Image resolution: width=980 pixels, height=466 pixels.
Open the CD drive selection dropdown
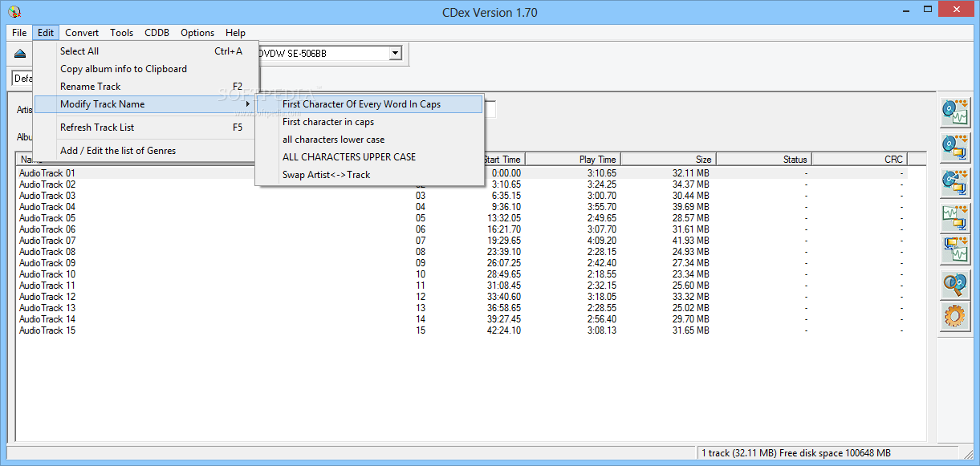tap(395, 54)
